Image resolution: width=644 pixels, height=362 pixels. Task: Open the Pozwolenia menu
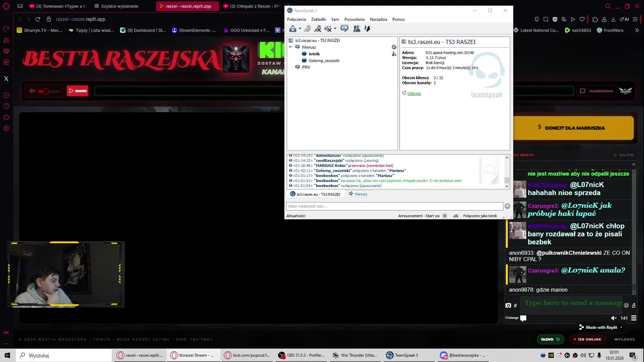pyautogui.click(x=354, y=20)
